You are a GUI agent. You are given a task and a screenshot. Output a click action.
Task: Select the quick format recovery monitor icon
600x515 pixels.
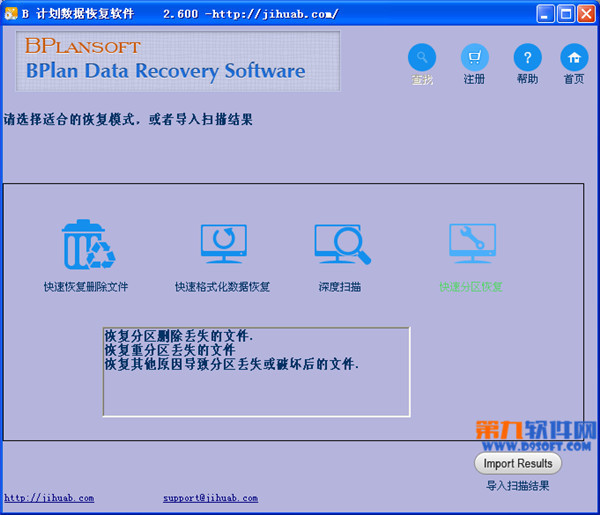pos(224,244)
